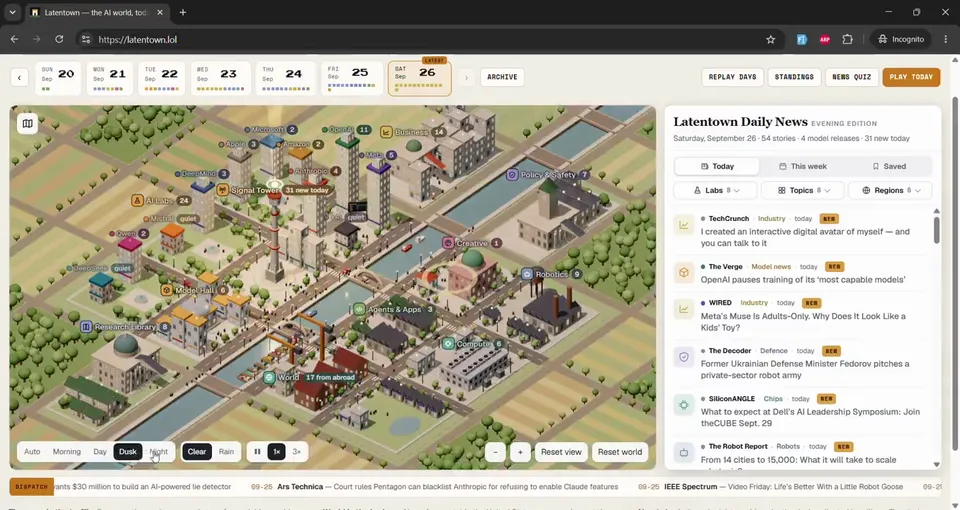
Task: Select Clear weather
Action: pos(197,452)
